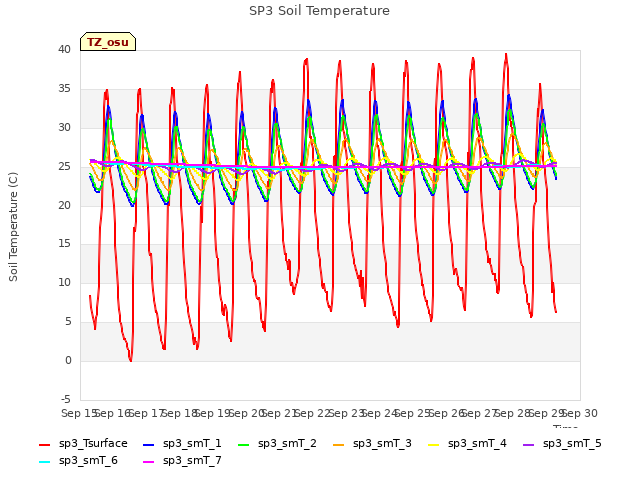The image size is (640, 480).
Task: Click the 20 y-axis tick label
Action: (x=64, y=205)
